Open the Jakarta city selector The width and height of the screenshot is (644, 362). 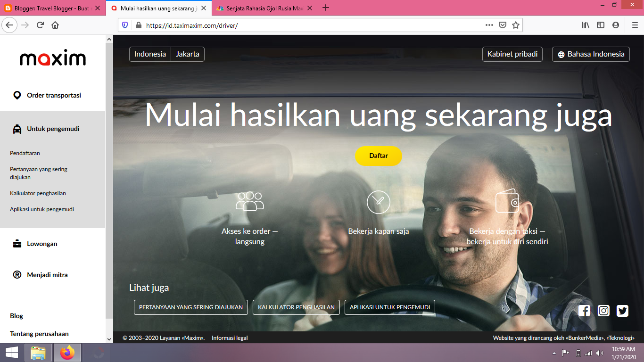pos(187,54)
